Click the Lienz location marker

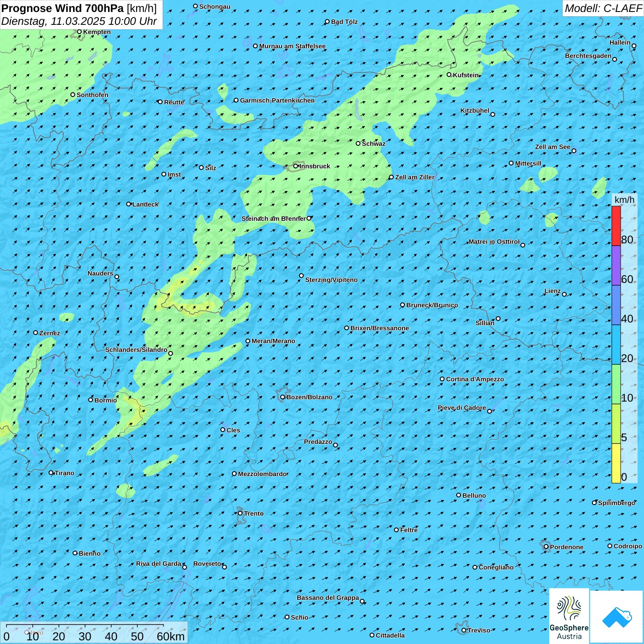[564, 294]
